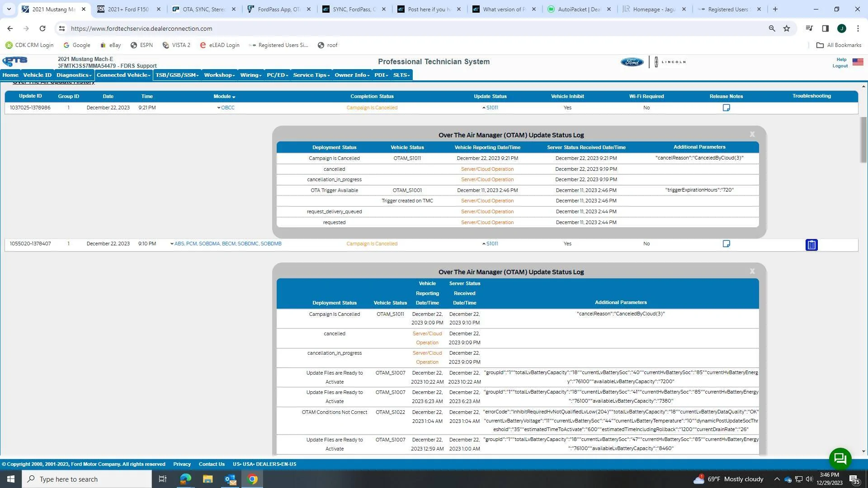Screen dimensions: 868x488
Task: Open the eLEAD Login bookmark
Action: coord(220,45)
